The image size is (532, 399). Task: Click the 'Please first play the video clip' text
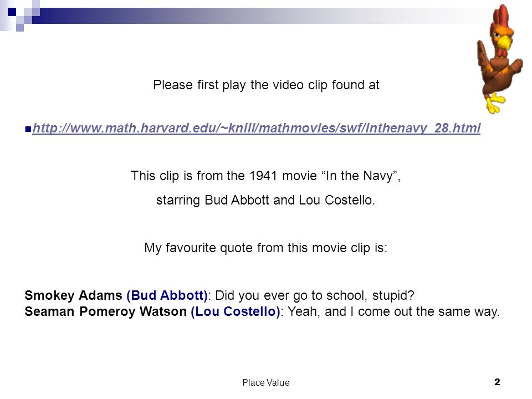click(x=266, y=85)
